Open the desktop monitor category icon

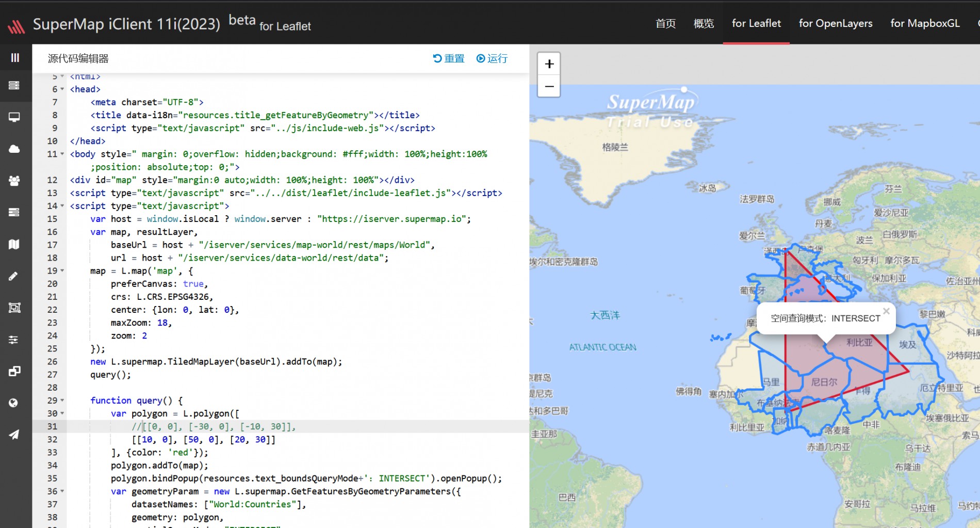(x=14, y=117)
